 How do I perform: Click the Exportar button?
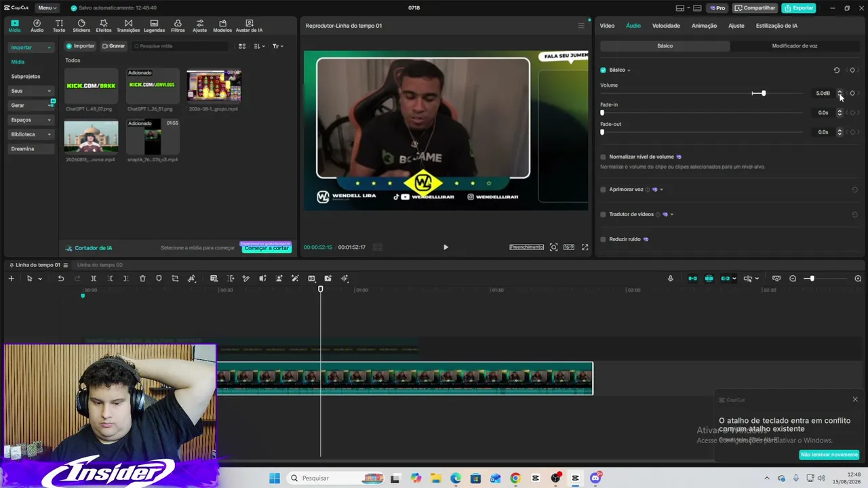(x=799, y=8)
